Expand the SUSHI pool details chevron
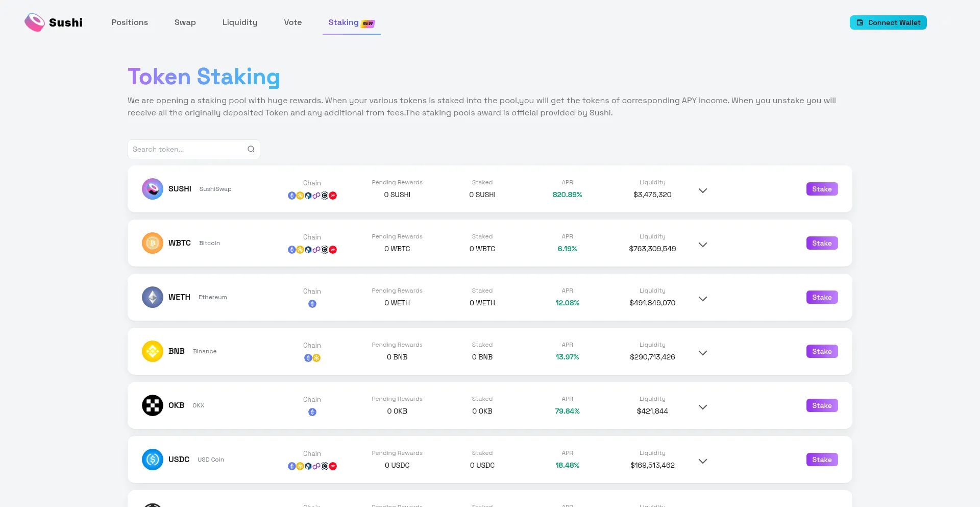The height and width of the screenshot is (507, 980). pyautogui.click(x=703, y=190)
